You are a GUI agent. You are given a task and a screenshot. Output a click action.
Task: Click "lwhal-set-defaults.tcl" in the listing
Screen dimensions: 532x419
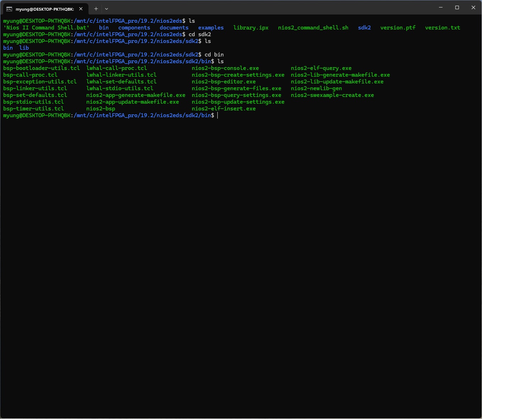[121, 82]
